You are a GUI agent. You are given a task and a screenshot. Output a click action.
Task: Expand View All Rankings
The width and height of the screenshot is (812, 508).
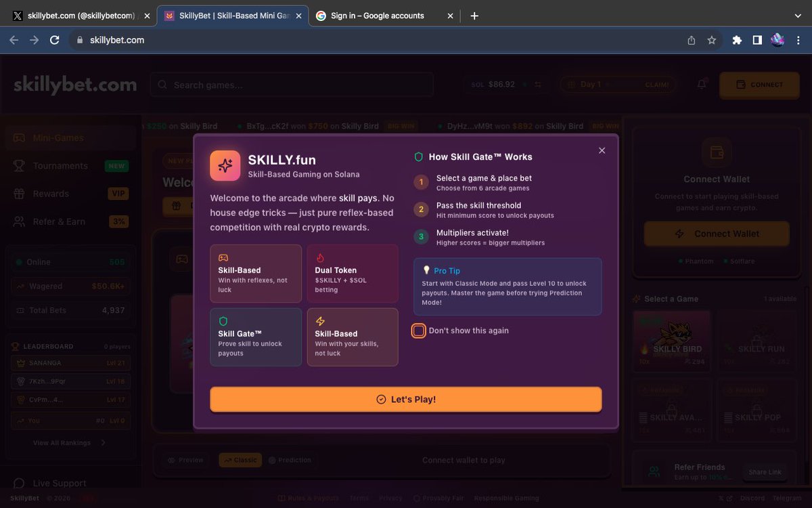70,443
